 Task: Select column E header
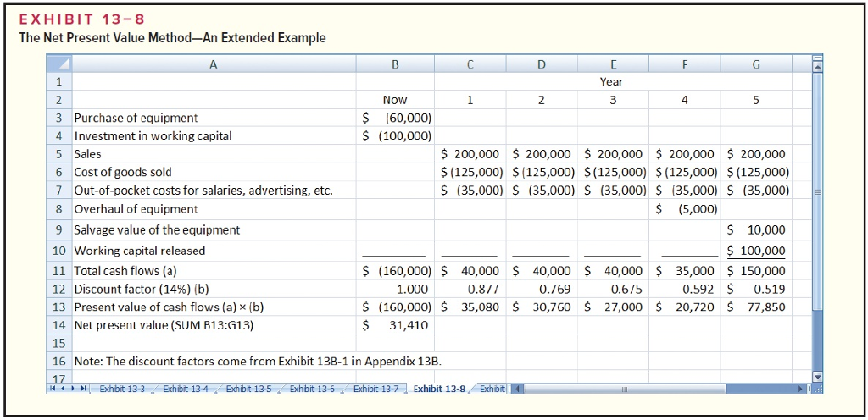click(x=610, y=64)
